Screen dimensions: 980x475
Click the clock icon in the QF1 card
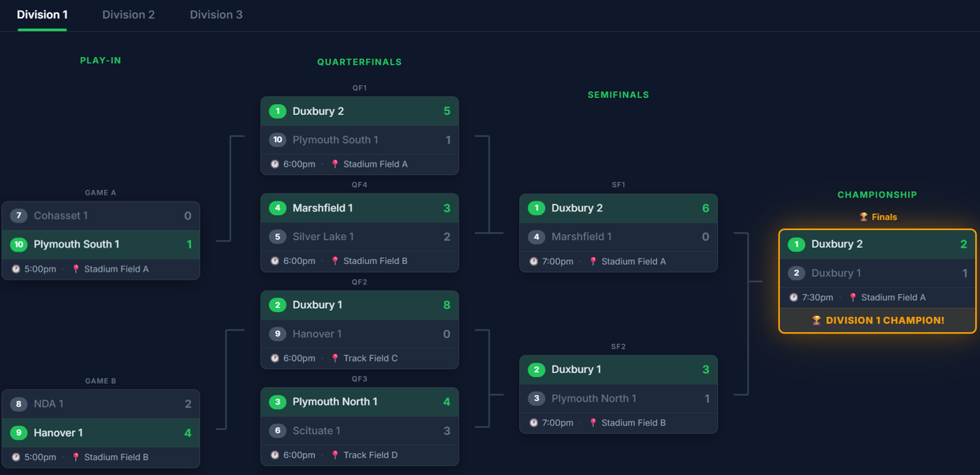[x=275, y=164]
